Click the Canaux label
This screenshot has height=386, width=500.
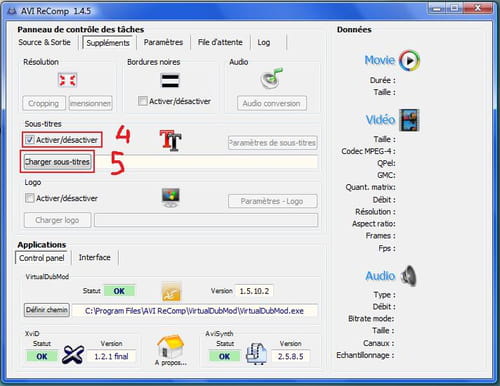pyautogui.click(x=378, y=343)
